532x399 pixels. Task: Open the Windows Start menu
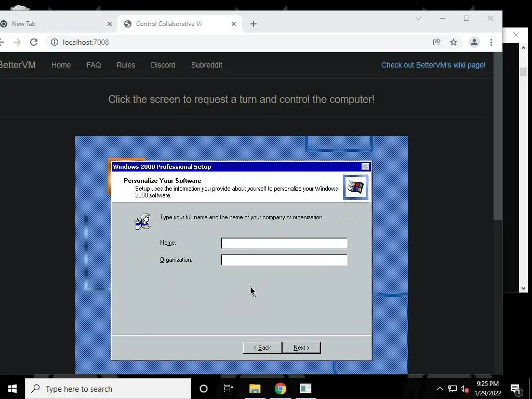(12, 389)
